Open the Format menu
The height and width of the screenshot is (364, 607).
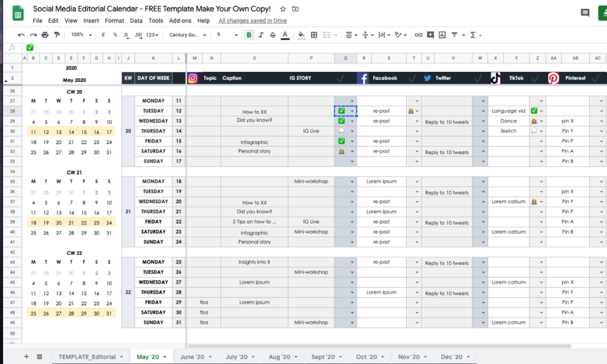pyautogui.click(x=114, y=21)
